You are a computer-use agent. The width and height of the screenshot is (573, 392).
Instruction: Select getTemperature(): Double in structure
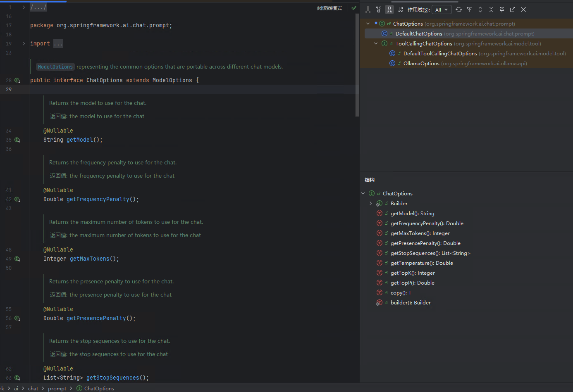(x=422, y=263)
